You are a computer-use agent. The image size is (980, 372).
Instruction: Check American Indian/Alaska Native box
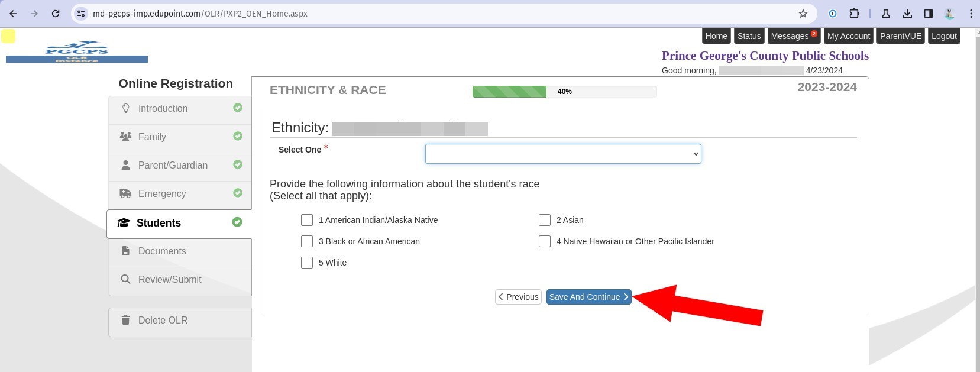click(307, 220)
